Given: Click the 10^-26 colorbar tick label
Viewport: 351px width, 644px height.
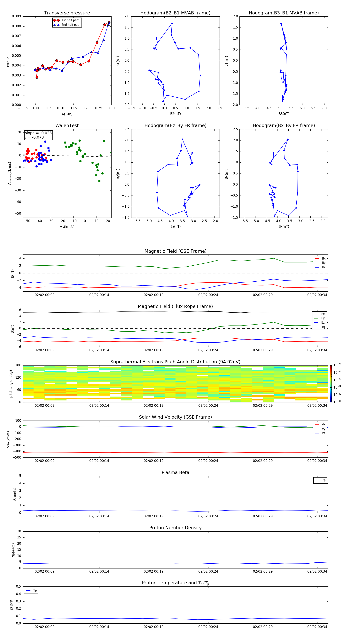Looking at the screenshot, I should click(x=337, y=365).
